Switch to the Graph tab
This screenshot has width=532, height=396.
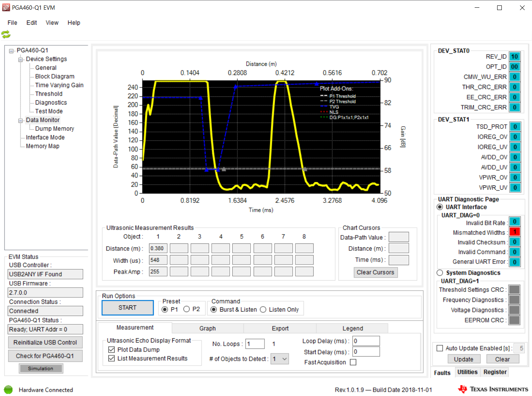208,328
